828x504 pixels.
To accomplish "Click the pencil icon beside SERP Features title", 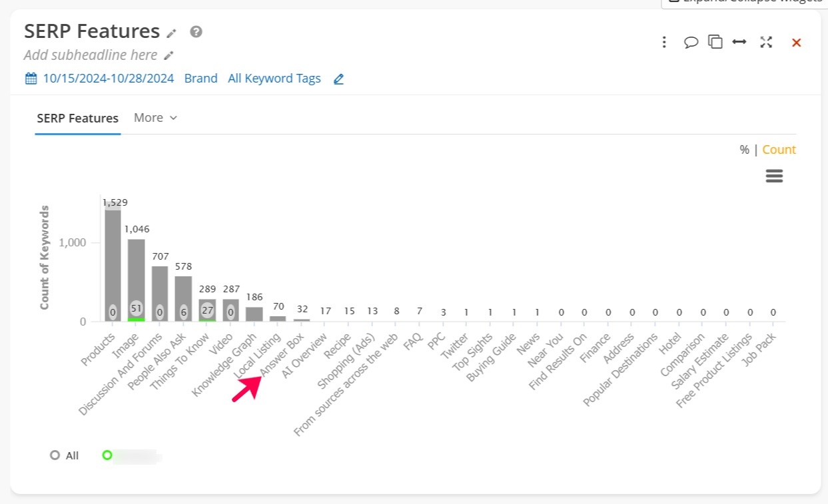I will 172,33.
